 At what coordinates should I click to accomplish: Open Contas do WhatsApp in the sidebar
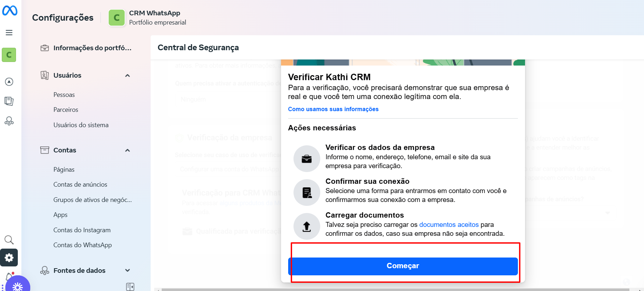(82, 245)
